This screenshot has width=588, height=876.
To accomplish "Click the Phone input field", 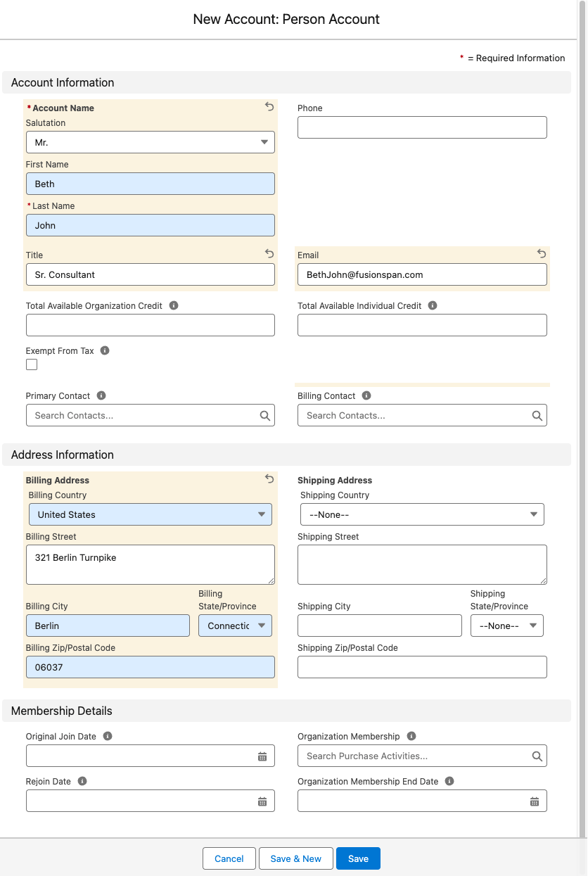I will pyautogui.click(x=422, y=127).
